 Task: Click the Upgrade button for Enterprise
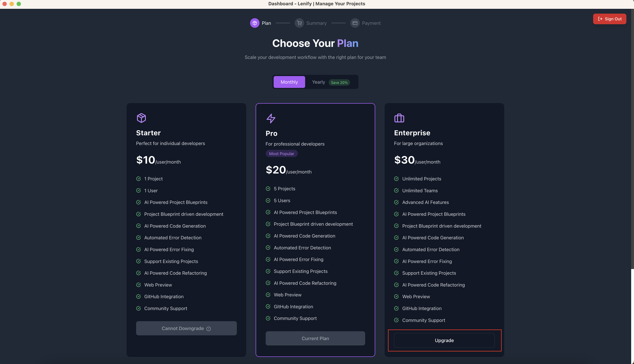444,340
